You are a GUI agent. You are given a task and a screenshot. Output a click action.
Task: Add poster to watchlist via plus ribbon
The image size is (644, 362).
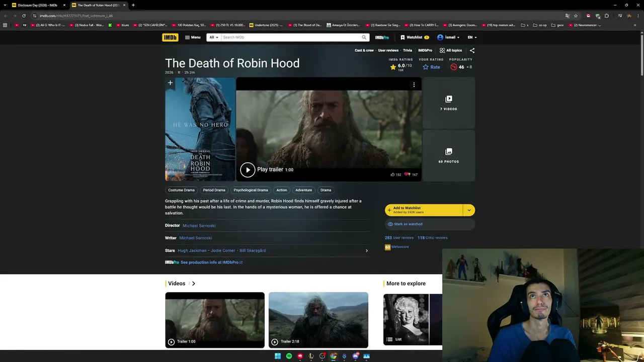(x=170, y=83)
